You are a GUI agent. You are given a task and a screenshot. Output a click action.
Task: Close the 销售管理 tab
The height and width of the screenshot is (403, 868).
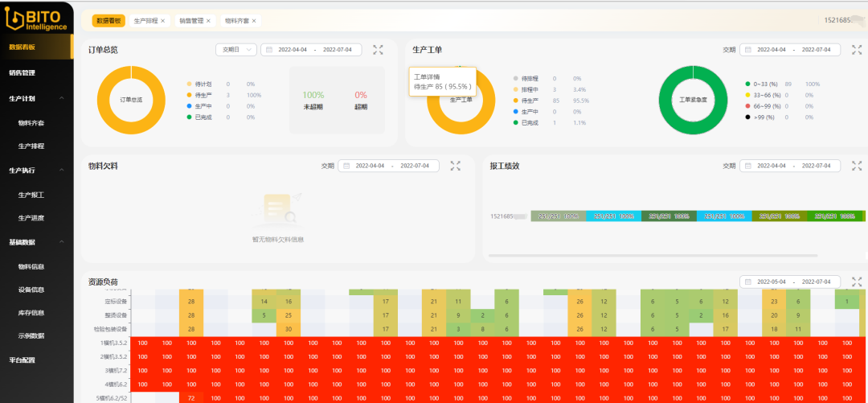pos(208,21)
